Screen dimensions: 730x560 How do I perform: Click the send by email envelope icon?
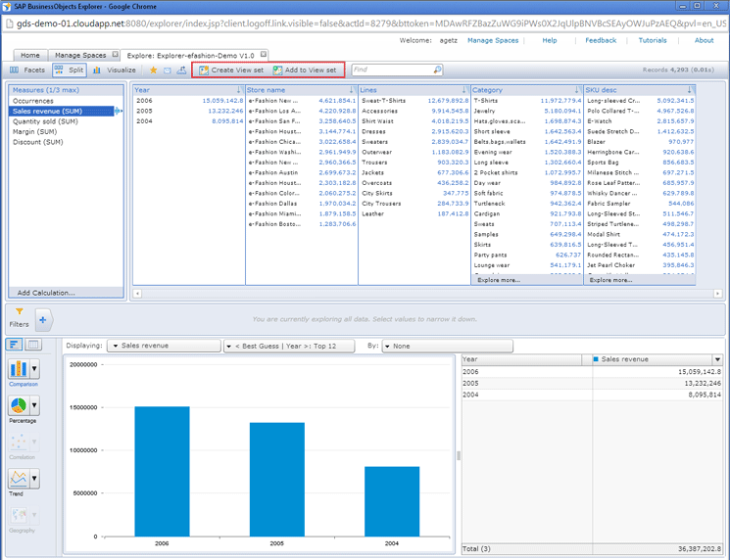[168, 70]
